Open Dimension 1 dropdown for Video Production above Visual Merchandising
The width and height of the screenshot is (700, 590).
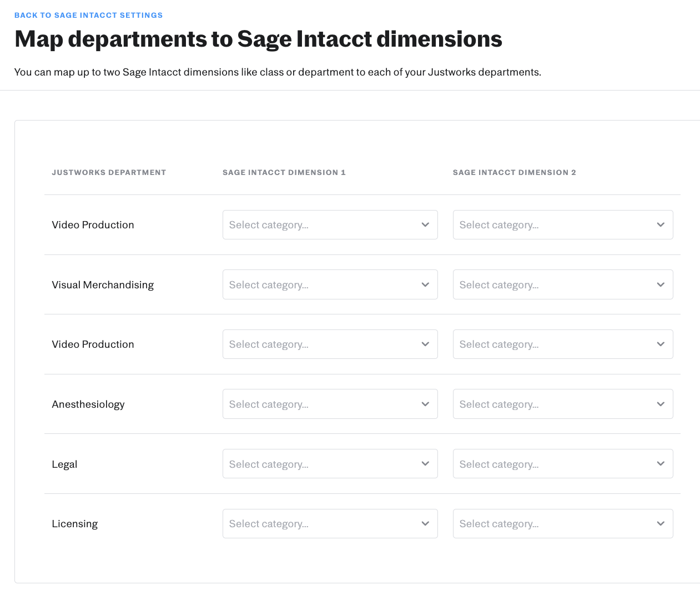point(330,225)
